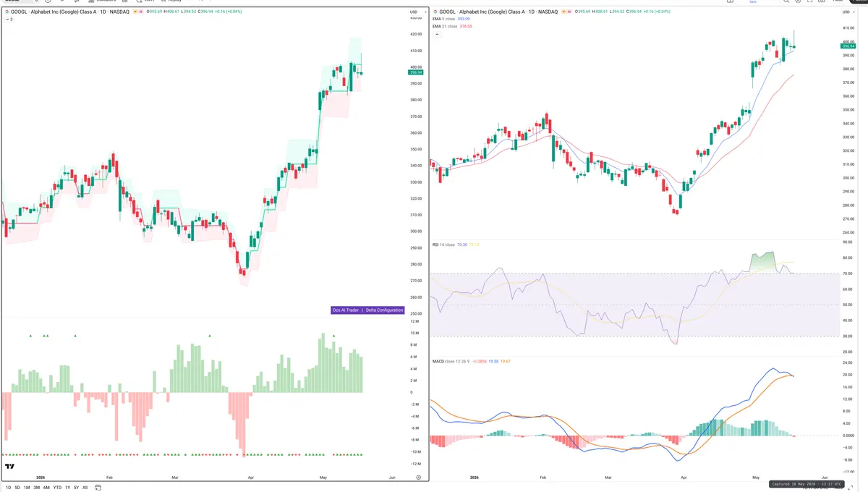The height and width of the screenshot is (492, 868).
Task: Click the RSI value 70.30
Action: click(462, 245)
